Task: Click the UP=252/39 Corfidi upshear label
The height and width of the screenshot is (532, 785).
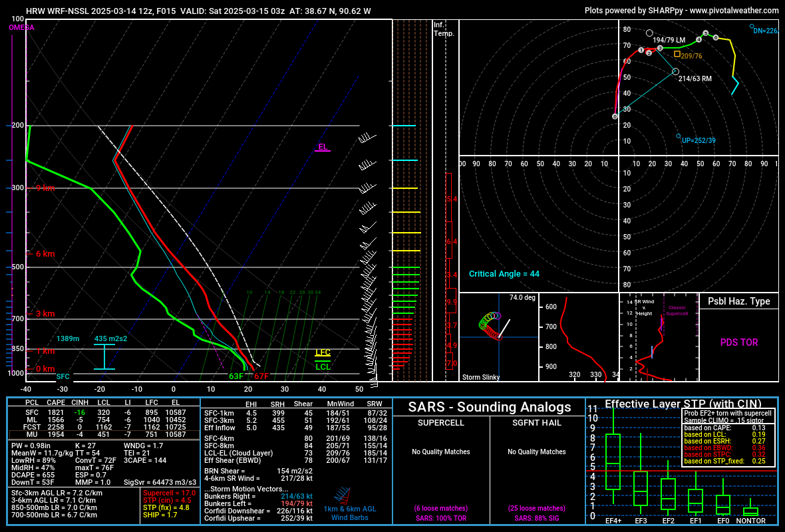Action: coord(698,140)
